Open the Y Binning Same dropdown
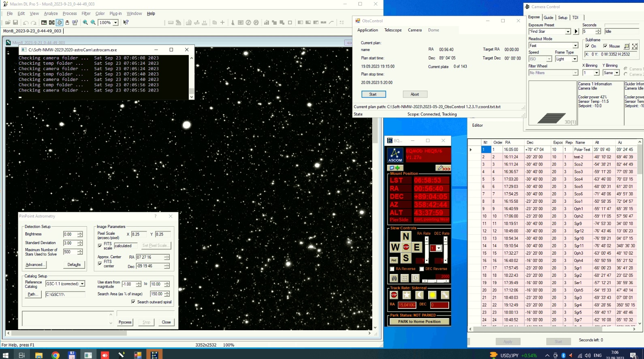 point(616,73)
